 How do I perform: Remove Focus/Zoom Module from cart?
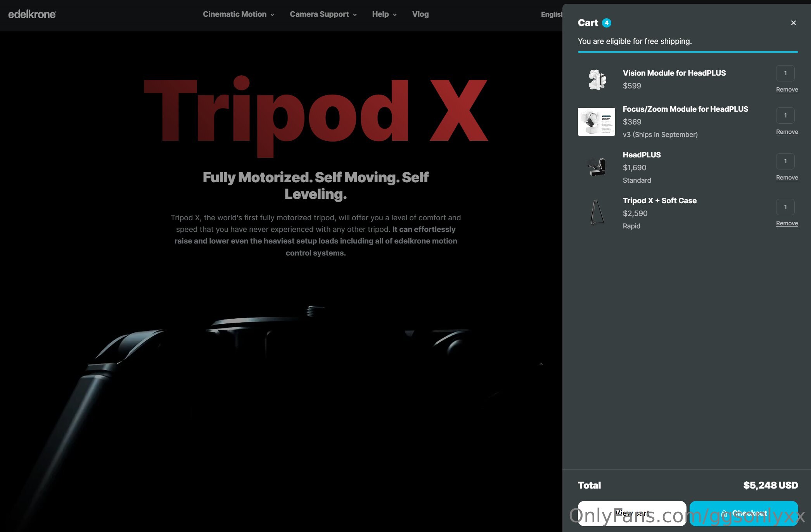[787, 132]
